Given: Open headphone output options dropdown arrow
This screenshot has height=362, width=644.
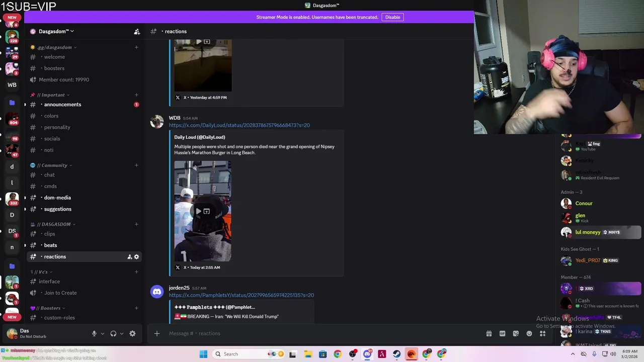Looking at the screenshot, I should 121,334.
